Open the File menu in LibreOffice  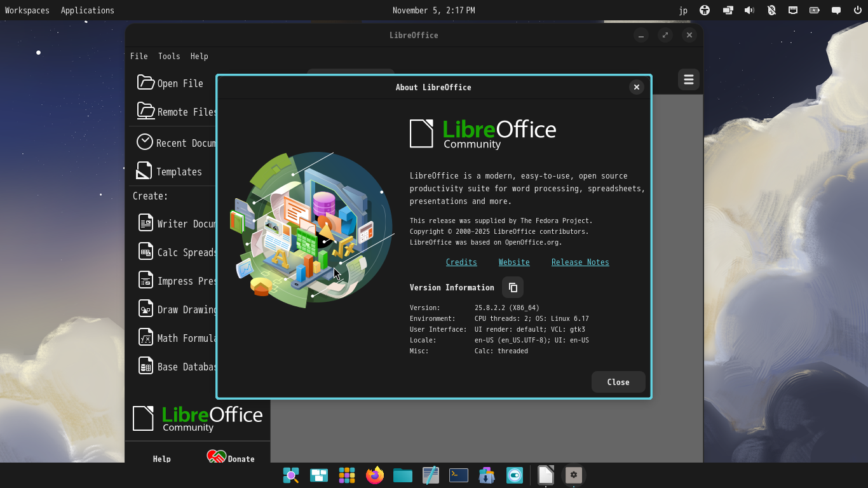coord(139,56)
